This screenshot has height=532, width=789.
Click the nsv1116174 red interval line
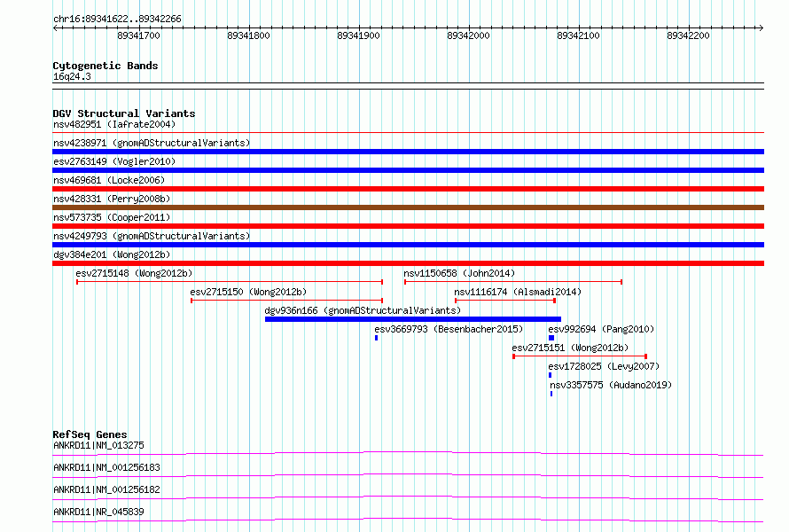[x=505, y=301]
